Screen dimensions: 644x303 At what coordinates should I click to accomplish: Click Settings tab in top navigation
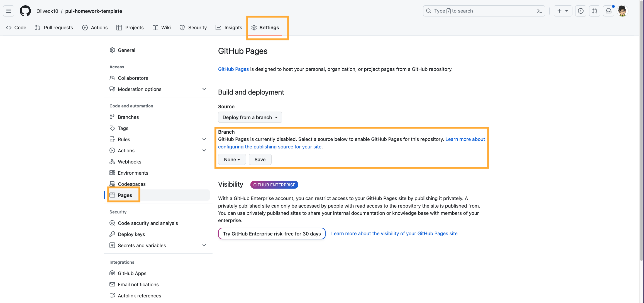(269, 28)
